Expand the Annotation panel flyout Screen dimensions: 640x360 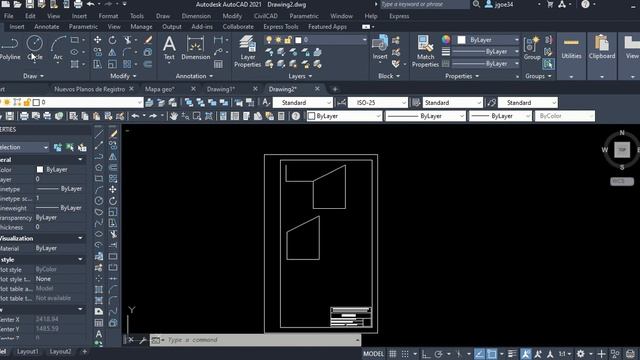coord(194,76)
